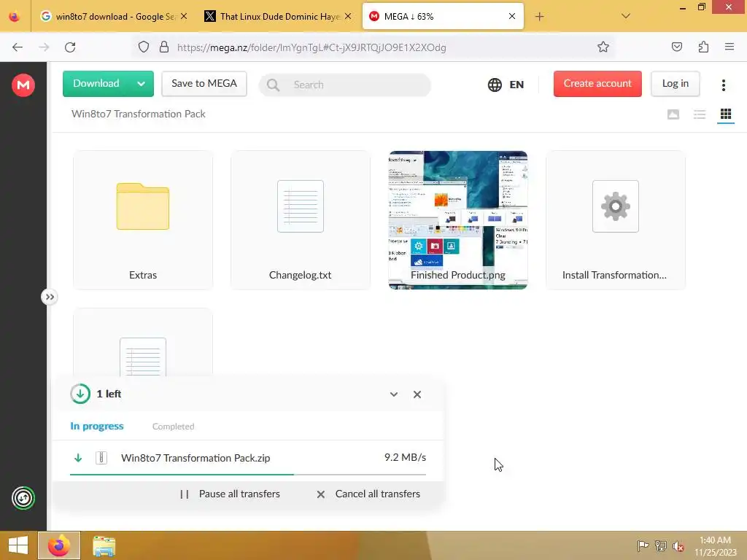Click the network tray icon
Screen dimensions: 747x560
point(660,546)
